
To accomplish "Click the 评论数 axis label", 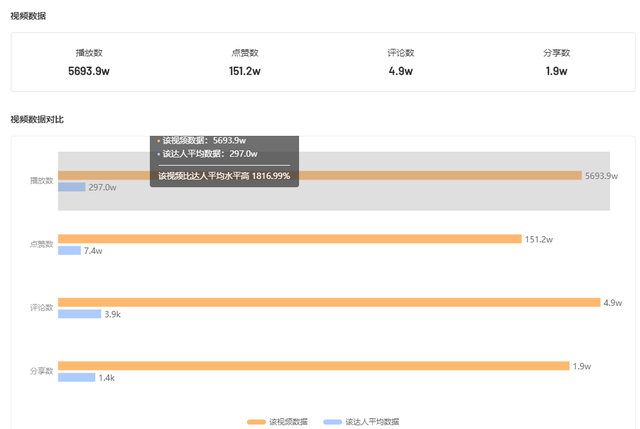I will [41, 308].
